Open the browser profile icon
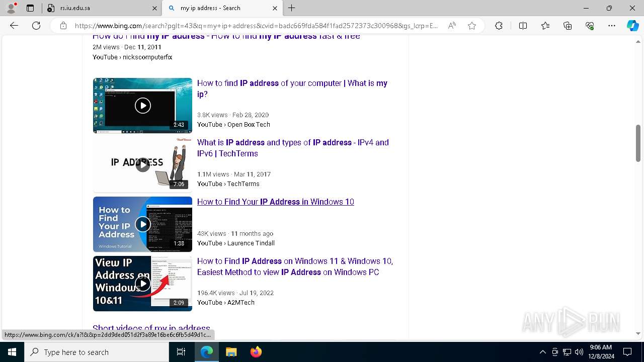The width and height of the screenshot is (644, 362). (x=11, y=8)
